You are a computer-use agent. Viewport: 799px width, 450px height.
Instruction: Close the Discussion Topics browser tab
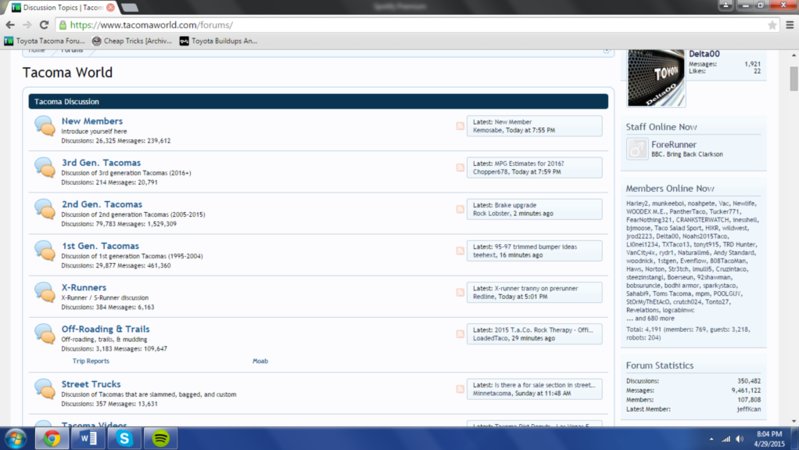pyautogui.click(x=110, y=8)
